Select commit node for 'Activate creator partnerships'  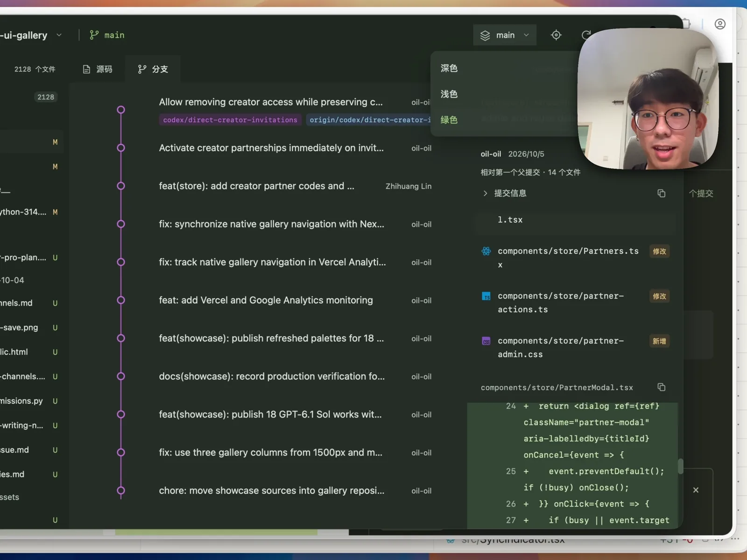point(121,148)
